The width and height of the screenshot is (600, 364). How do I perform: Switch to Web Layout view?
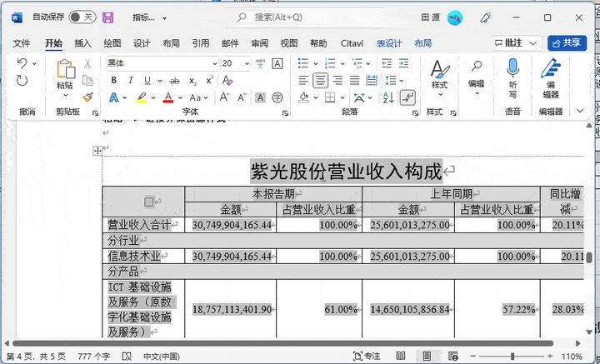[453, 357]
